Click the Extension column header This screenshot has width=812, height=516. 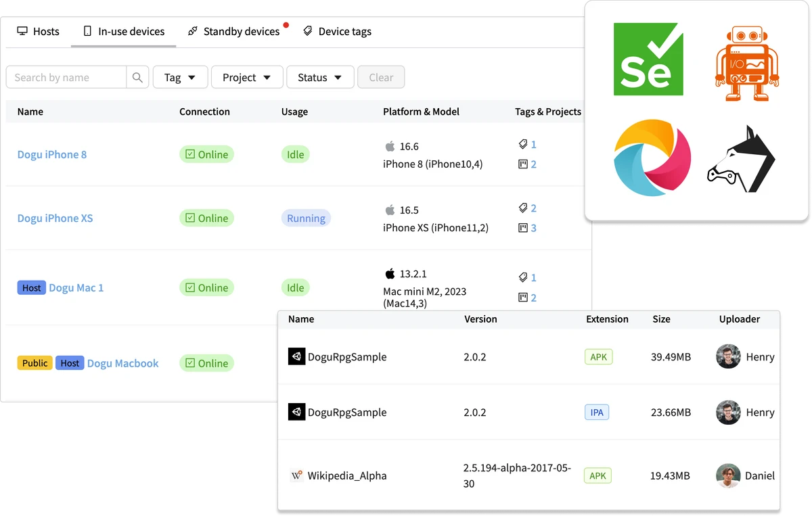tap(607, 319)
